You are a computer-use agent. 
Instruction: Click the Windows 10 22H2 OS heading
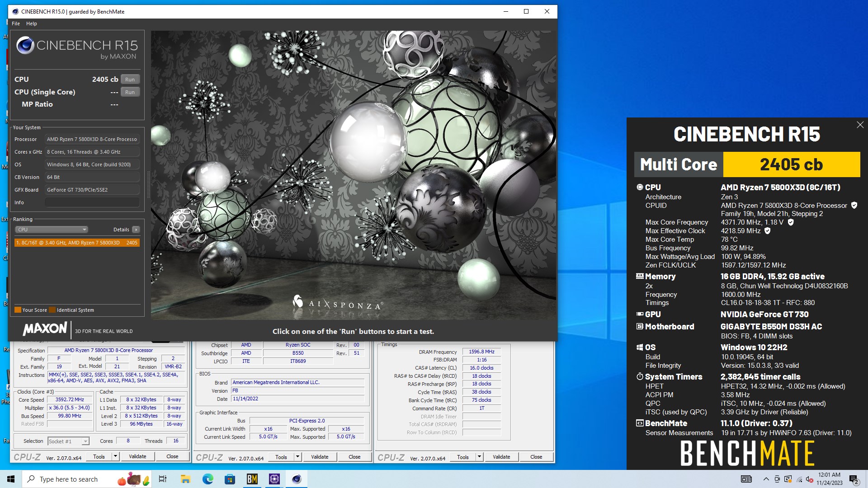754,347
